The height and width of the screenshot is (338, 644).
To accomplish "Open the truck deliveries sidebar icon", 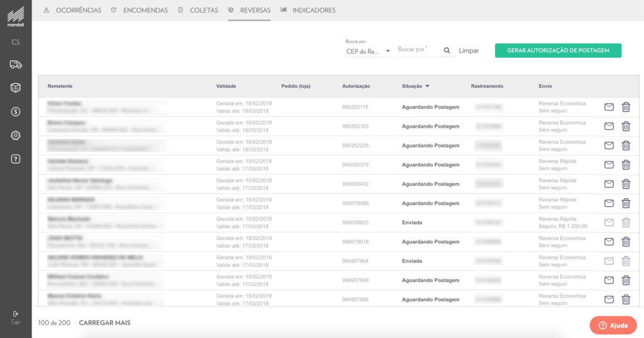I will click(x=16, y=64).
